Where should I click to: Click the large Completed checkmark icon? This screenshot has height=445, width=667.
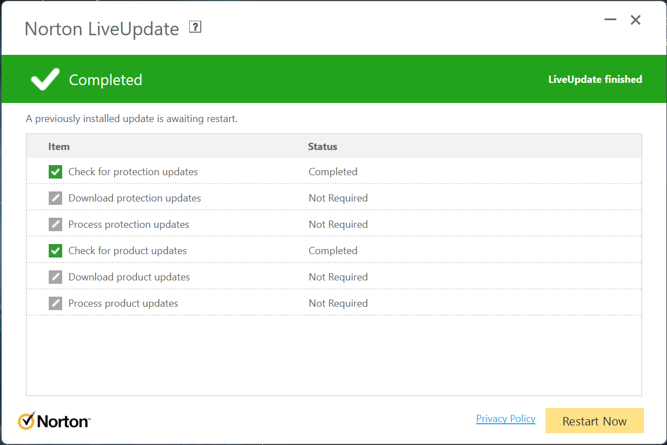coord(45,79)
